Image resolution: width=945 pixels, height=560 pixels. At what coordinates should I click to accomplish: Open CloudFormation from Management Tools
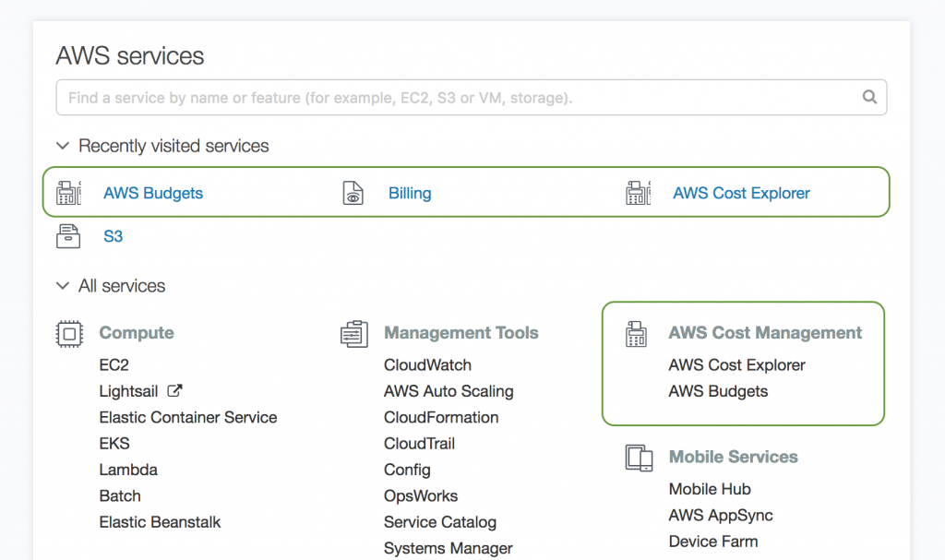[441, 417]
